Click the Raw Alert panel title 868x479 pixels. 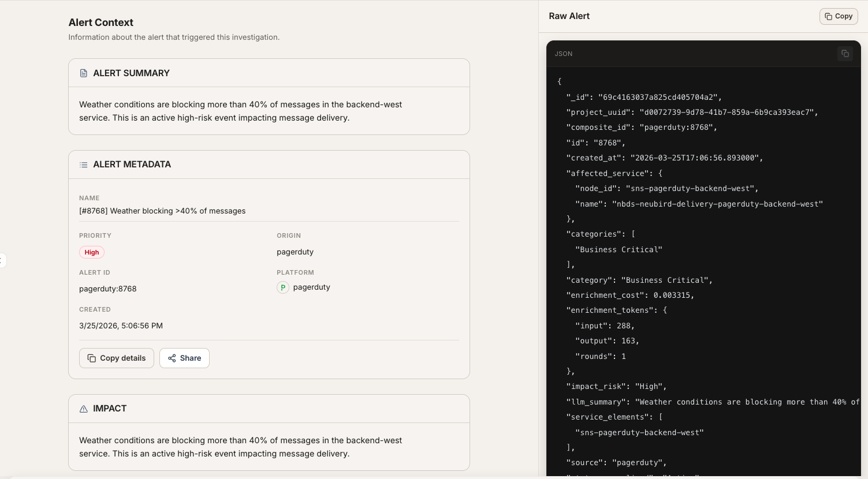tap(569, 16)
